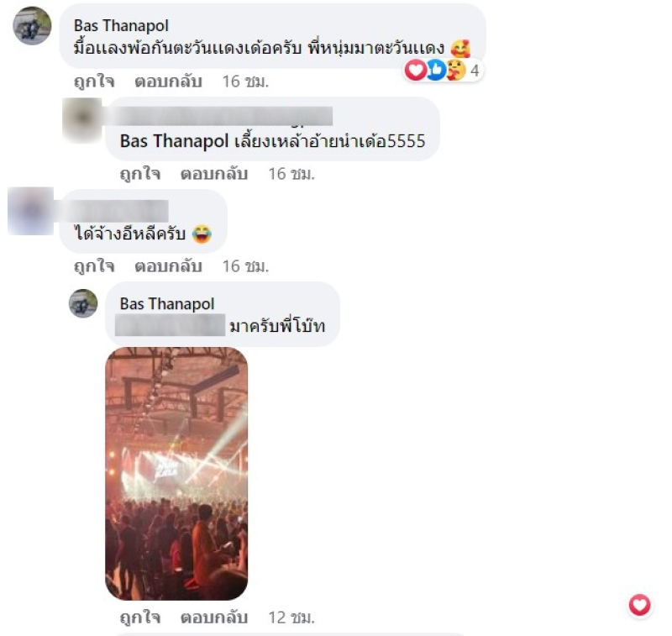Click the care hug reaction icon

click(x=456, y=70)
